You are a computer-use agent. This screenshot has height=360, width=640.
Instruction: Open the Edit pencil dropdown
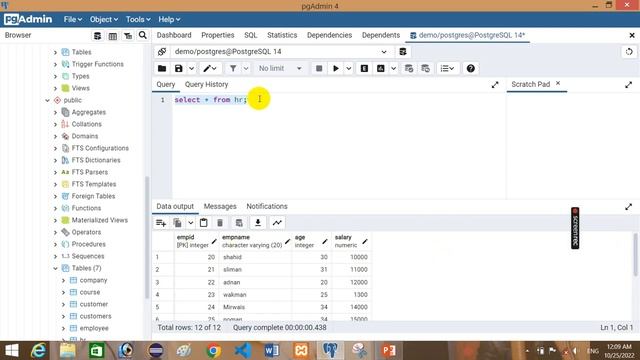tap(210, 69)
